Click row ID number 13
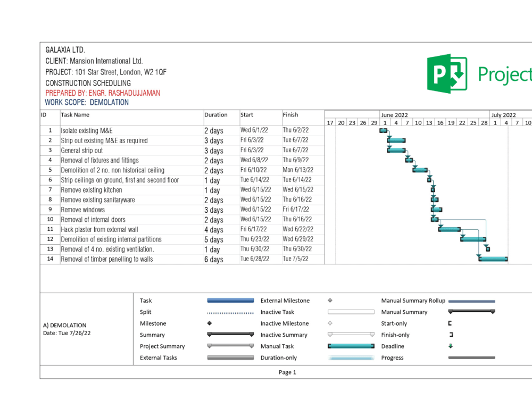 coord(50,249)
